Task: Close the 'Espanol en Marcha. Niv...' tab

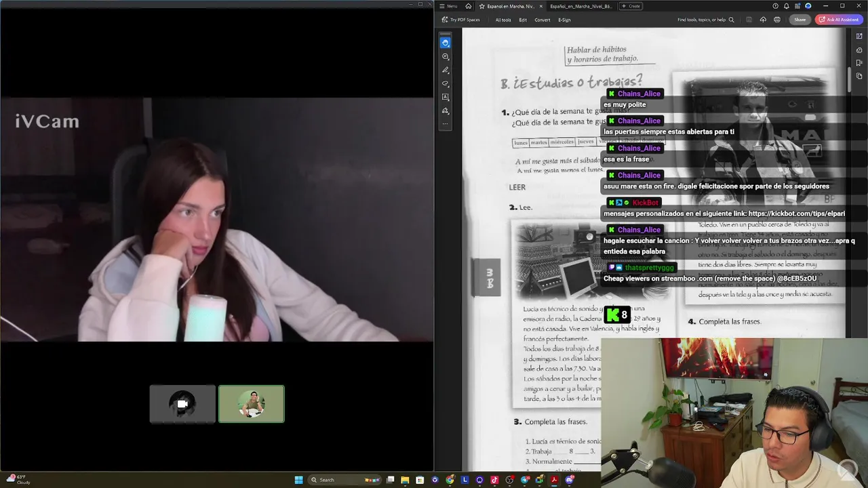Action: (x=541, y=6)
